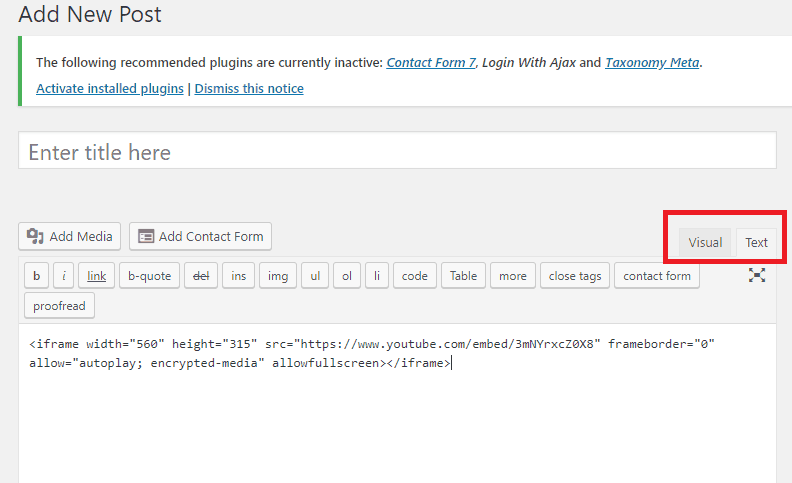The width and height of the screenshot is (792, 483).
Task: Insert deleted text tag with del
Action: pyautogui.click(x=201, y=276)
